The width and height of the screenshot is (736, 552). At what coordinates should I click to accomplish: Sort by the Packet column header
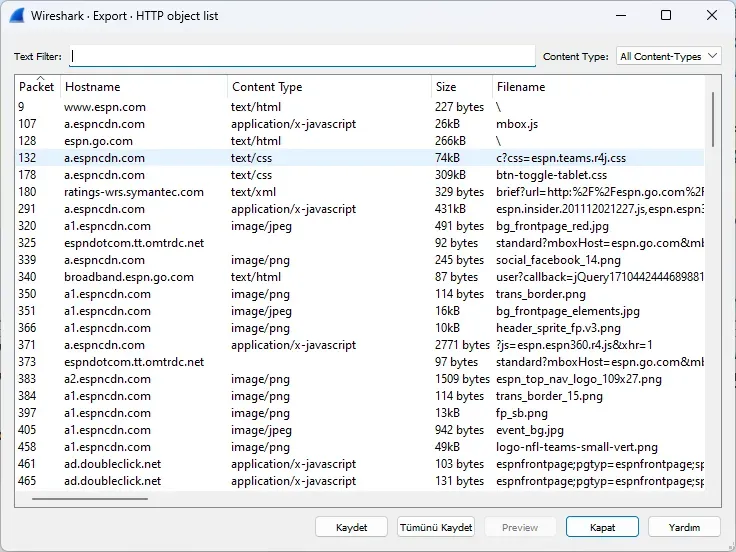point(37,86)
